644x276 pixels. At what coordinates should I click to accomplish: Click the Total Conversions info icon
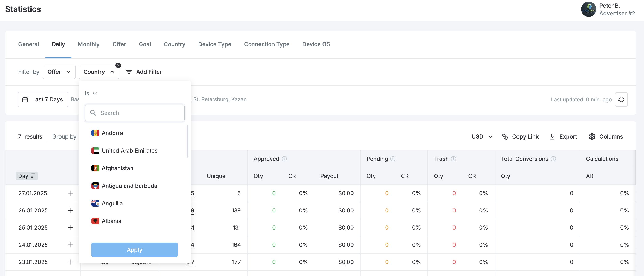(553, 159)
